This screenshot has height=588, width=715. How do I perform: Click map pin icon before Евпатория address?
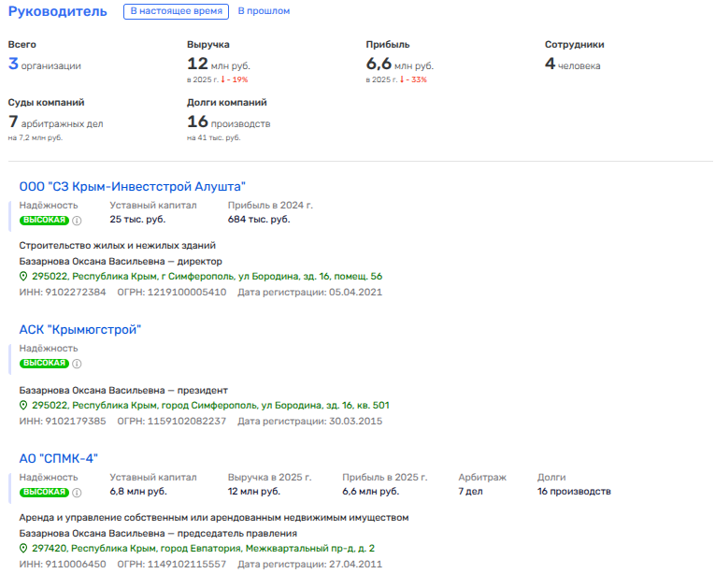point(24,549)
